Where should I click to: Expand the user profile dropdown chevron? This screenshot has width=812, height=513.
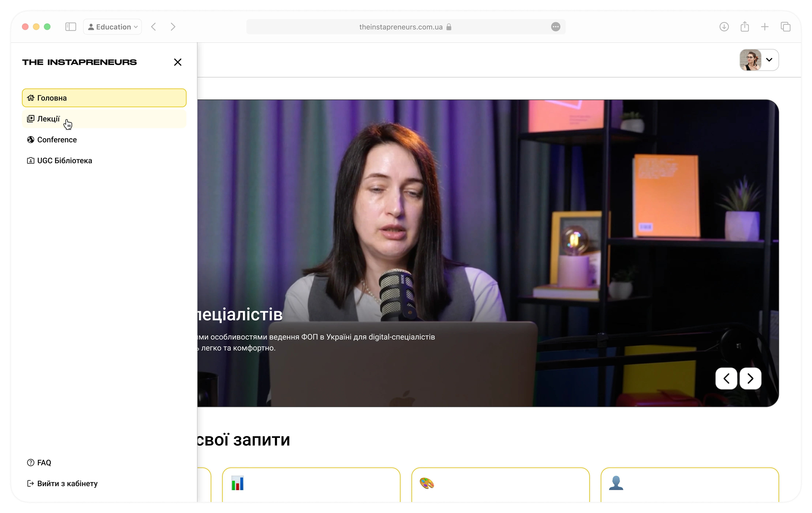(769, 60)
